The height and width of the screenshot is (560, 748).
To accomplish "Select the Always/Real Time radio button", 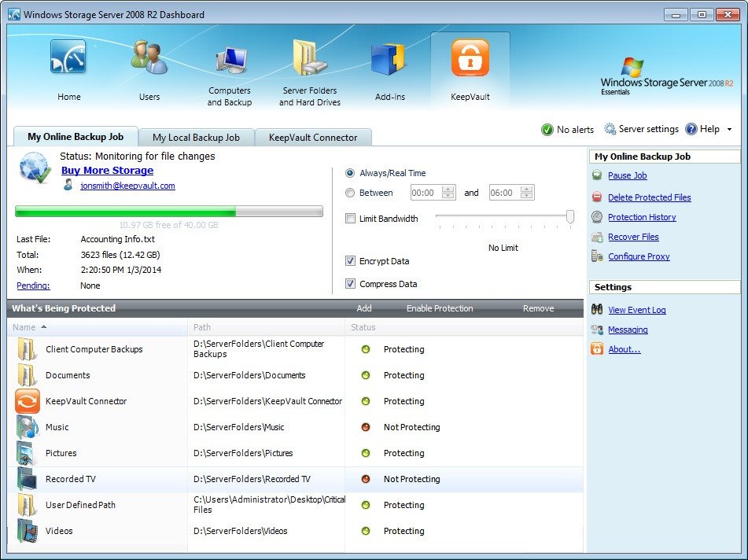I will pos(350,173).
